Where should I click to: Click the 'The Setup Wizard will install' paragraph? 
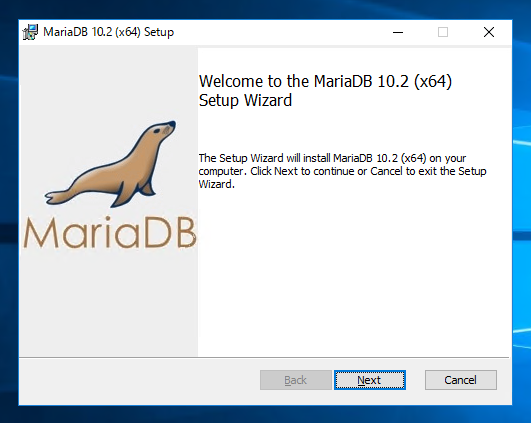tap(342, 171)
